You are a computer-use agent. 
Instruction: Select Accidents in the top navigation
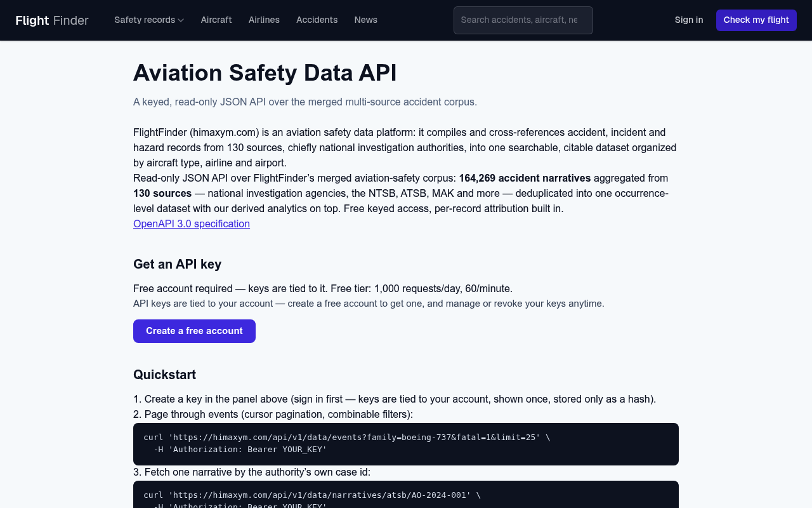317,20
